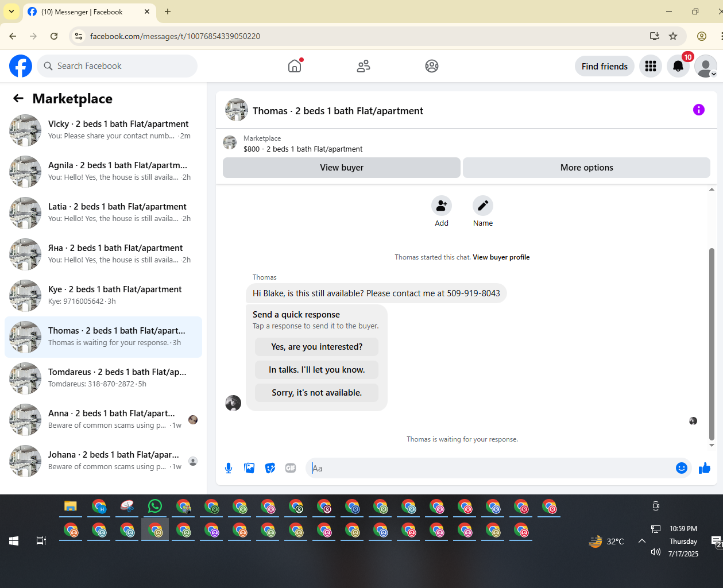Open a new browser tab
The image size is (723, 588).
click(168, 11)
